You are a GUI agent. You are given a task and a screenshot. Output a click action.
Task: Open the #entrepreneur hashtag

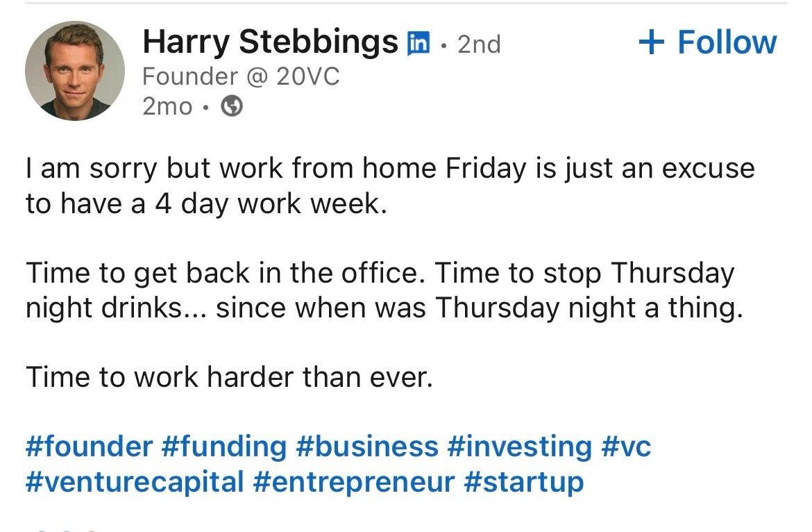pos(354,482)
